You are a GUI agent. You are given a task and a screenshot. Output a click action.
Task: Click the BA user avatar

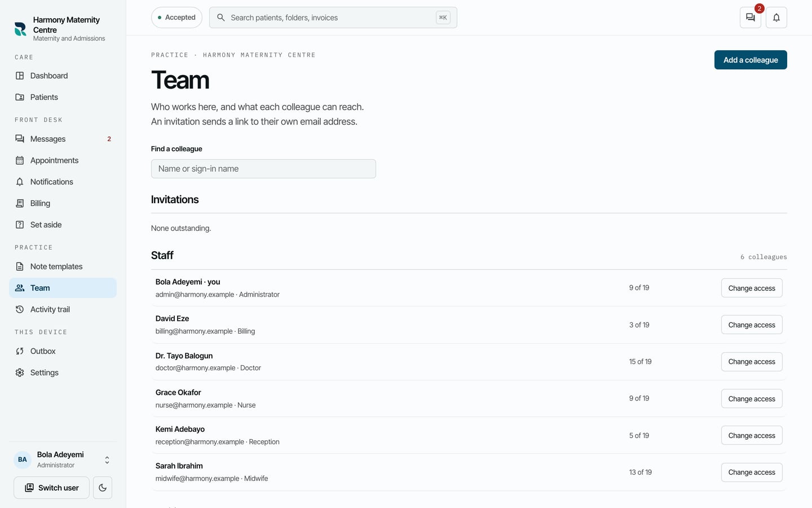23,459
